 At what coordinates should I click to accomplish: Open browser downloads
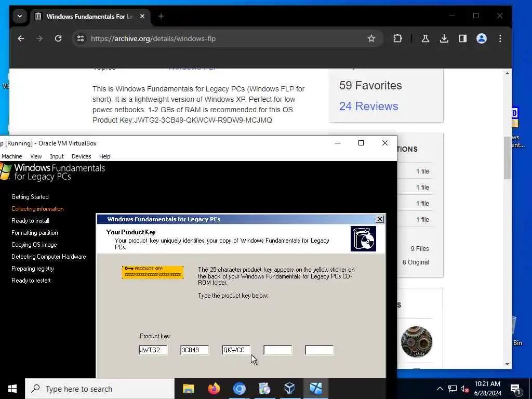444,38
